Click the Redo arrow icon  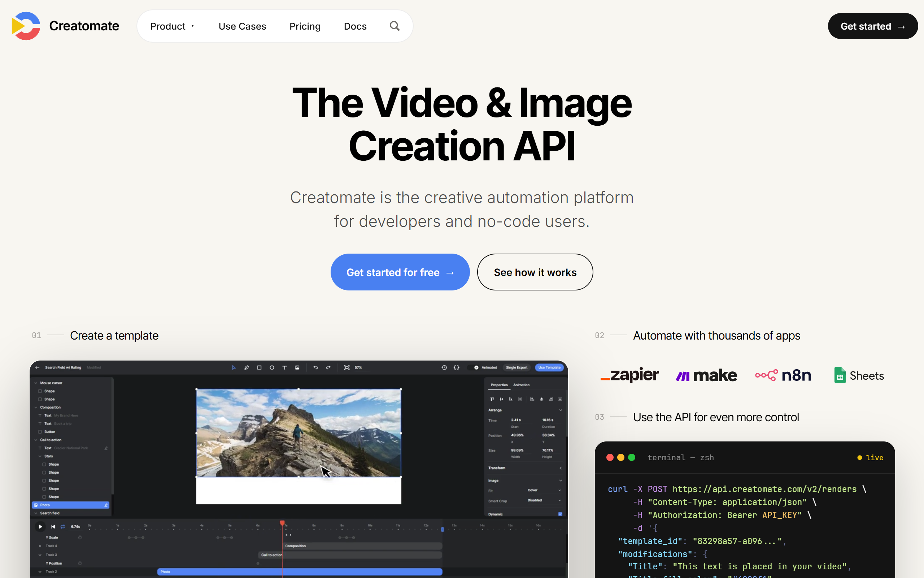(328, 367)
